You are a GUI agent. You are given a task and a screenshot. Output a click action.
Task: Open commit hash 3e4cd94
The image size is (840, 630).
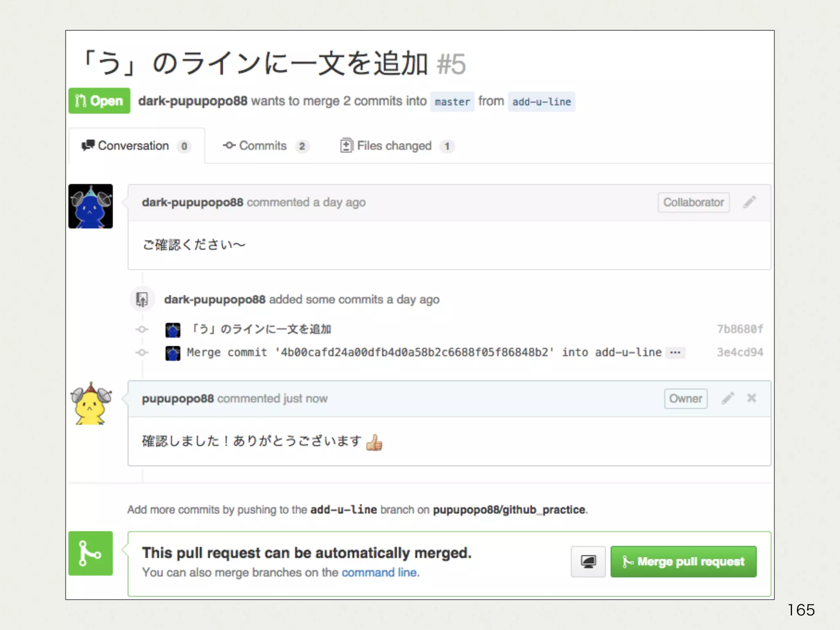[740, 353]
